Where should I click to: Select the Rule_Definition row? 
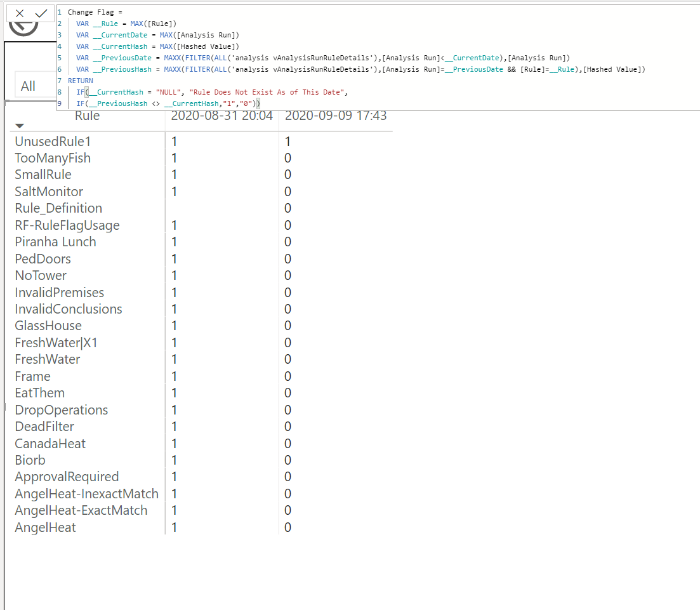tap(201, 208)
